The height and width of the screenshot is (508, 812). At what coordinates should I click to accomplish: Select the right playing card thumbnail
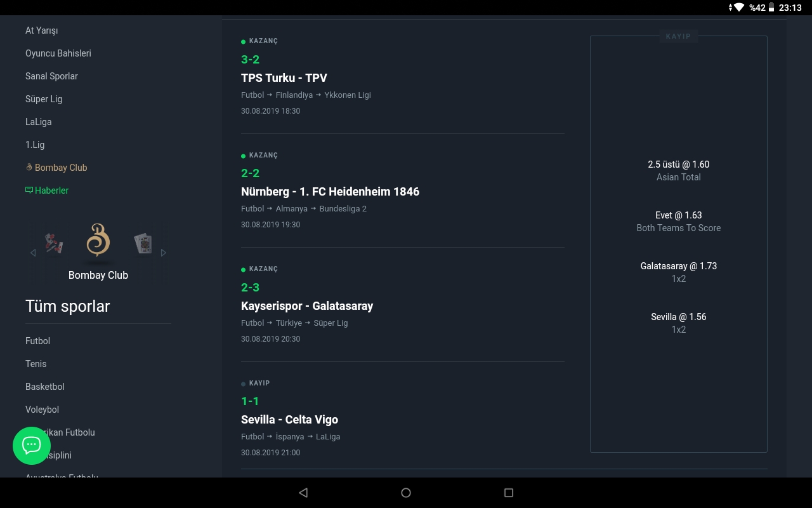[x=143, y=244]
